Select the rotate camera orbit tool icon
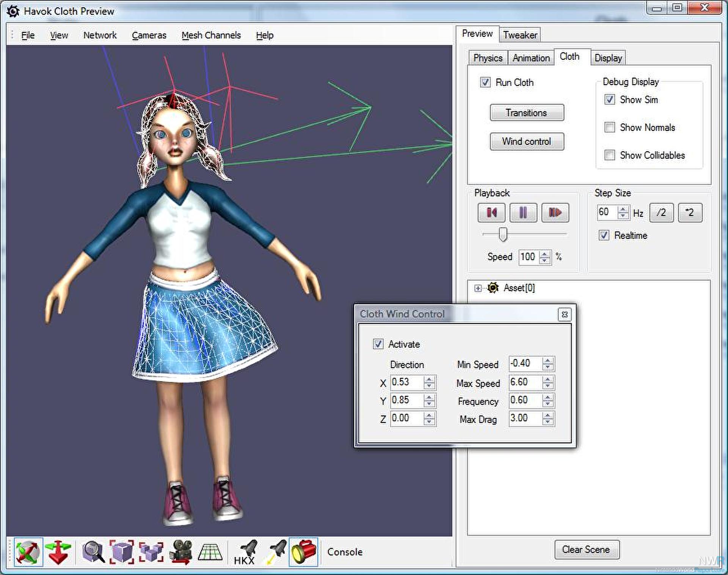The width and height of the screenshot is (728, 575). (28, 551)
